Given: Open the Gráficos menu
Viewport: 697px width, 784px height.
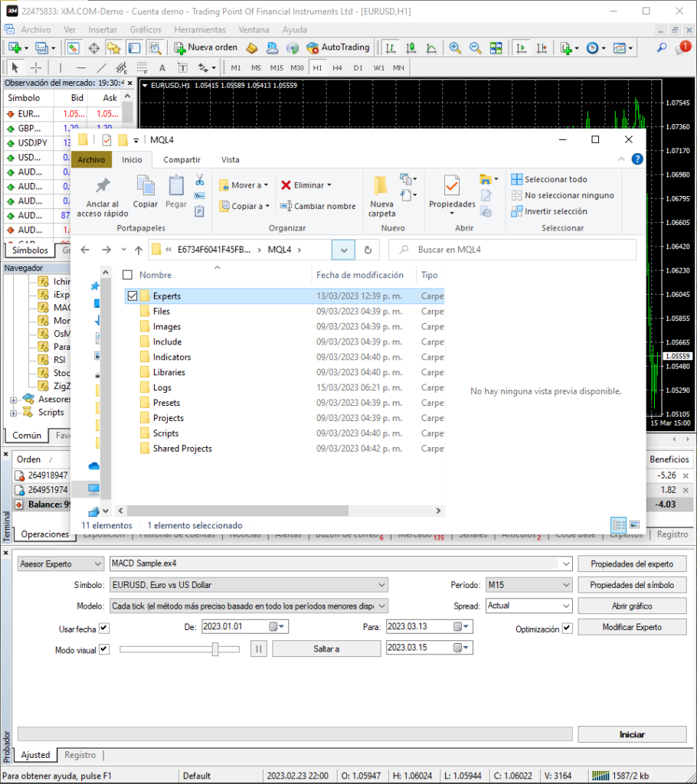Looking at the screenshot, I should (x=146, y=30).
